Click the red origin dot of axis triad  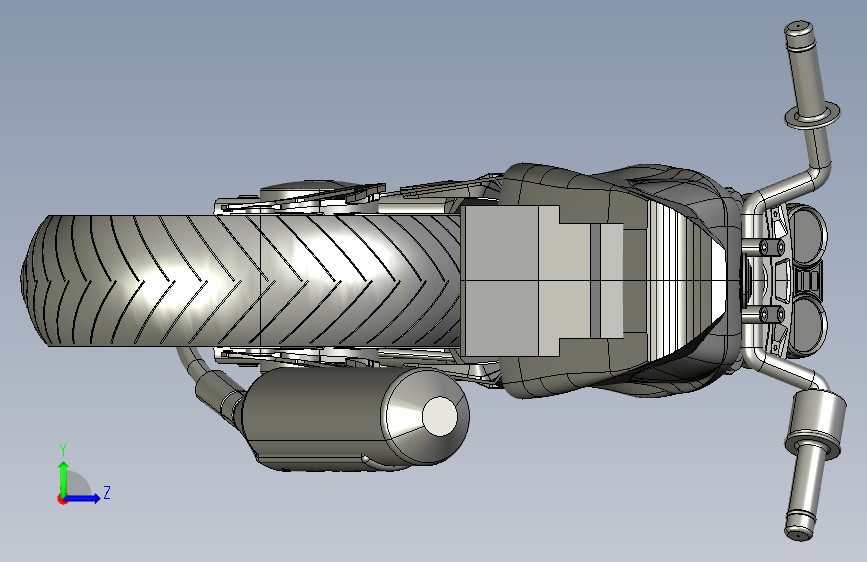pos(62,499)
